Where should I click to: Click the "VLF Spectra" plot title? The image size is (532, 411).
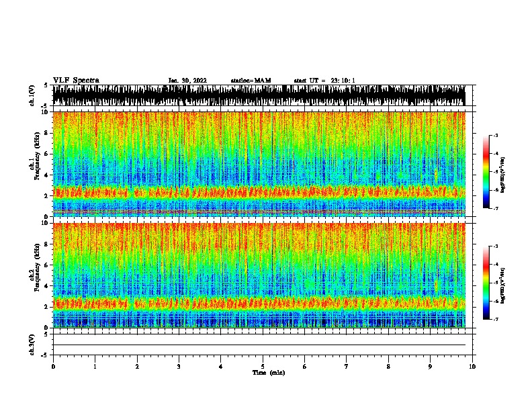click(x=76, y=81)
